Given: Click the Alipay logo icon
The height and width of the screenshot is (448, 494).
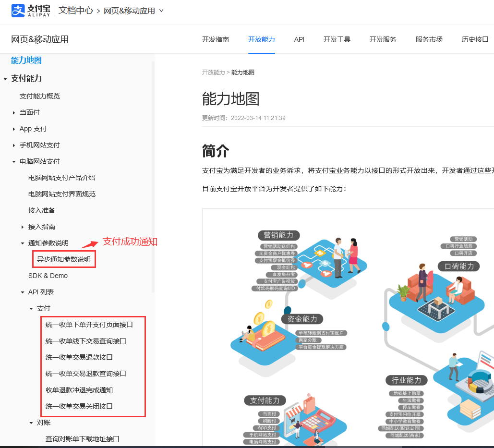Looking at the screenshot, I should pyautogui.click(x=18, y=11).
